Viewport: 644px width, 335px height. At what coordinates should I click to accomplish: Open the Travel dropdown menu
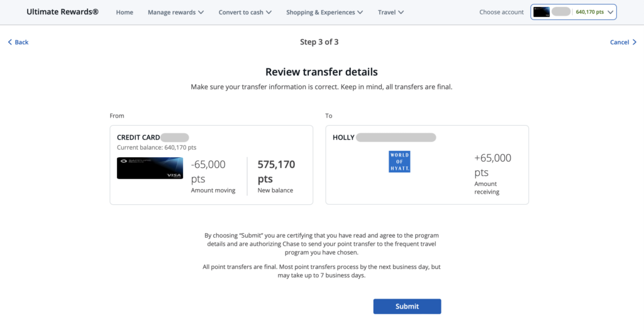[391, 12]
